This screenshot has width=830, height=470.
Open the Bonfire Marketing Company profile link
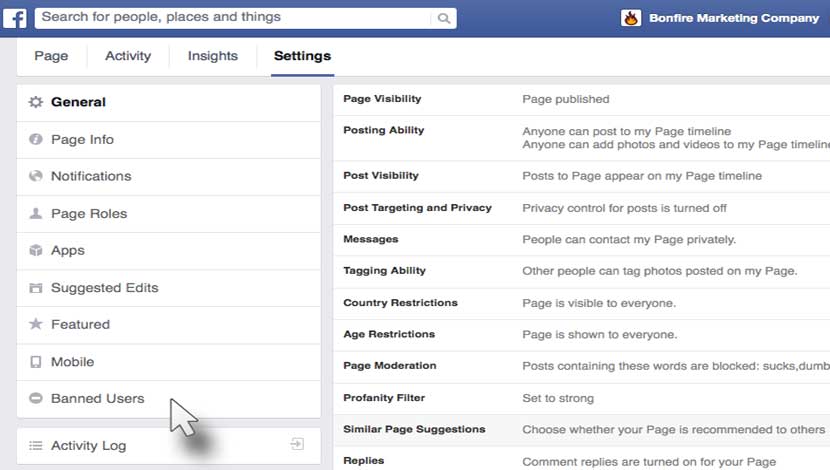pos(719,18)
